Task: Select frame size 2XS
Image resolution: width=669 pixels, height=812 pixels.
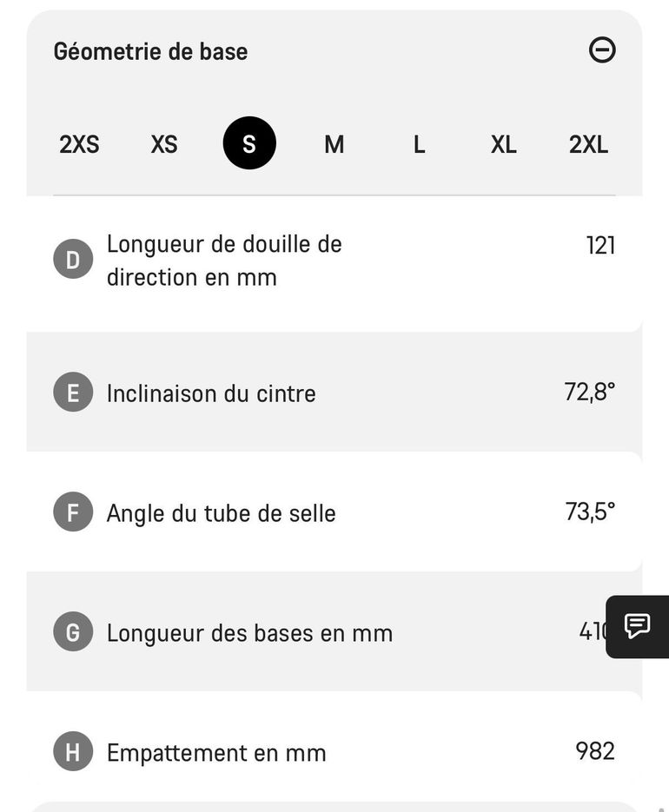Action: click(79, 144)
